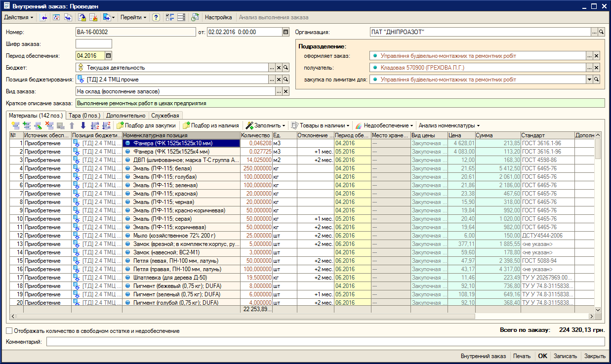The height and width of the screenshot is (364, 611).
Task: Sort rows ascending A-Z icon
Action: point(95,125)
